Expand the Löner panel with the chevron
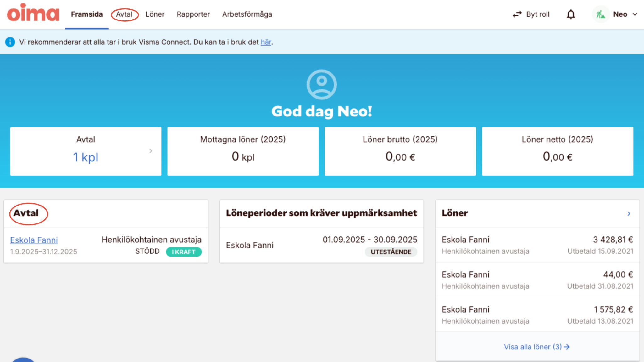This screenshot has width=644, height=362. pos(629,214)
